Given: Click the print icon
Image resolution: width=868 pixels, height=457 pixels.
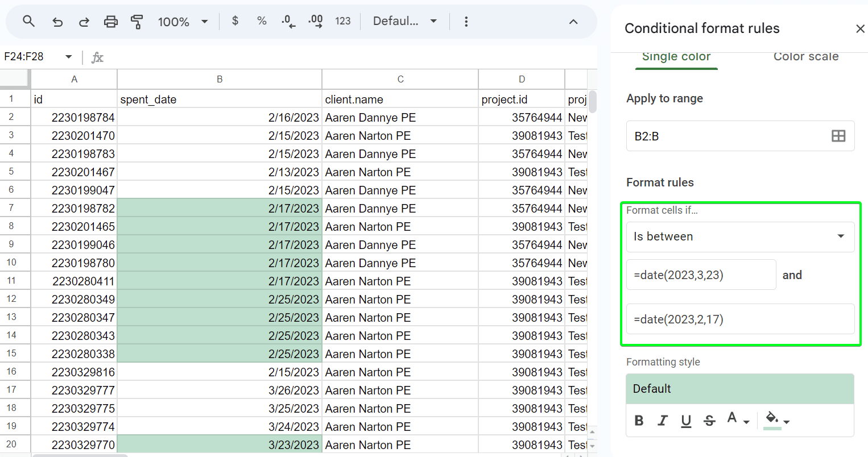Looking at the screenshot, I should pyautogui.click(x=111, y=22).
